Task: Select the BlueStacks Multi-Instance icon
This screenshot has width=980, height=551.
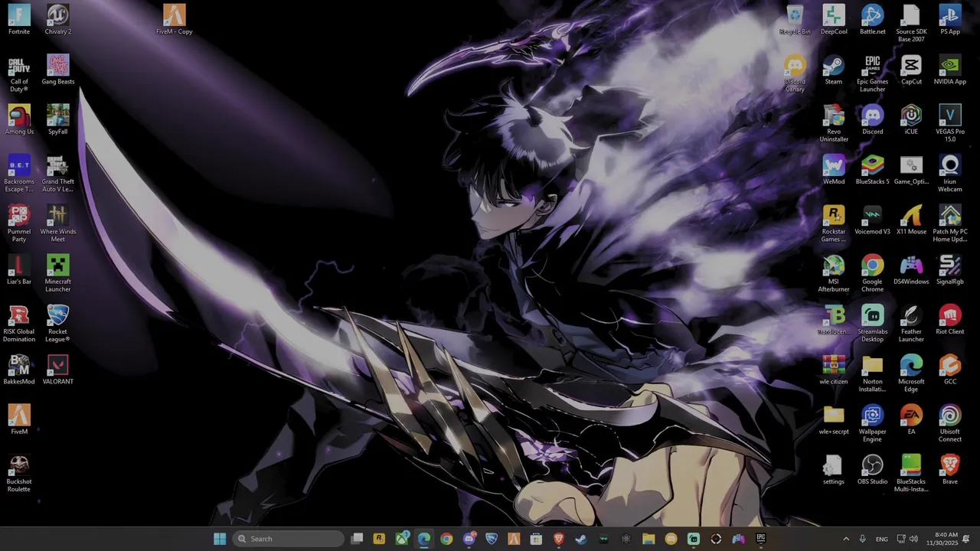Action: 911,474
